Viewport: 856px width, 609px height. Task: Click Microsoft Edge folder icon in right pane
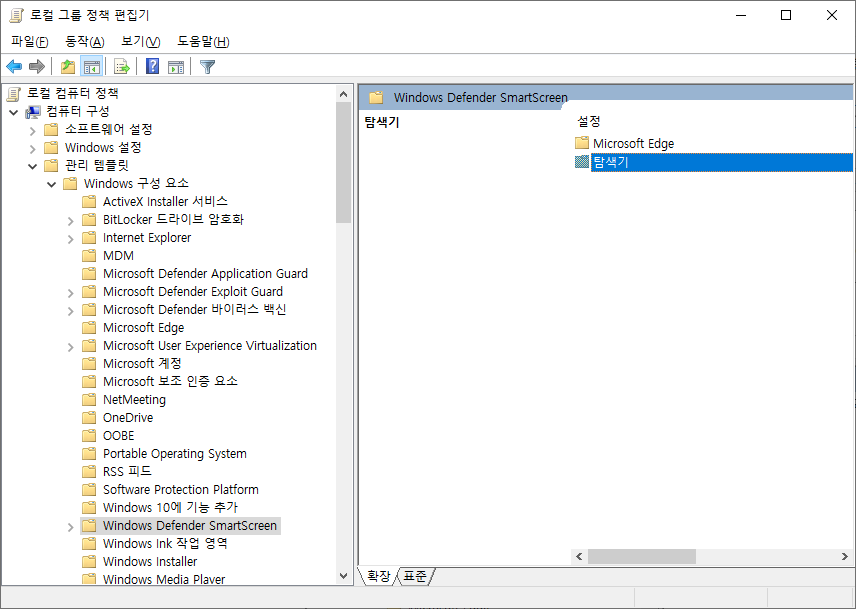[x=582, y=143]
